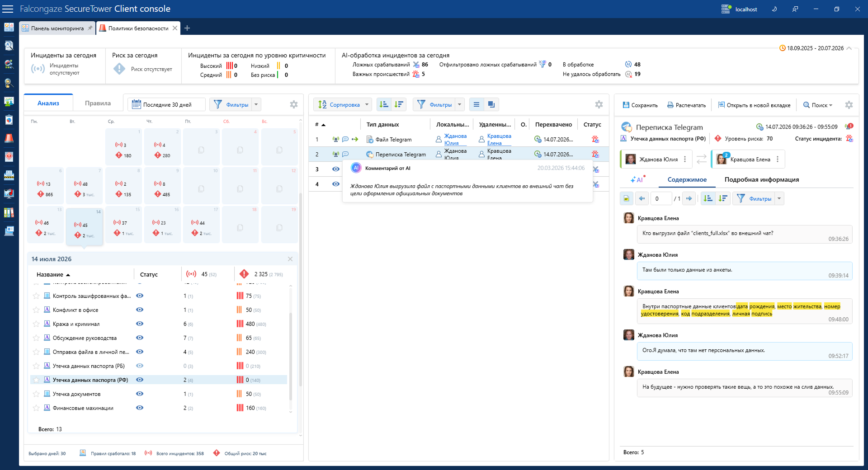Toggle visibility for Утечка данных паспорта (РБ)
The height and width of the screenshot is (470, 868).
tap(140, 366)
